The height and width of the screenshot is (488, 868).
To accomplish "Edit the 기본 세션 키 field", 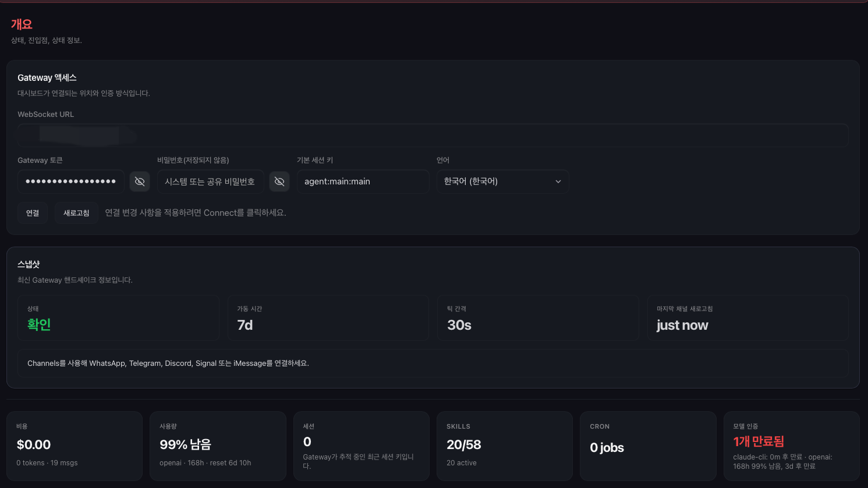I will coord(363,181).
